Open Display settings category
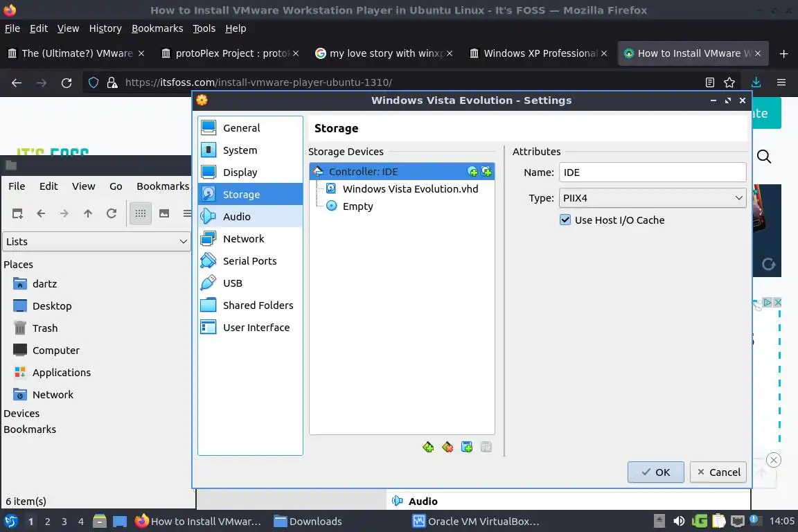The width and height of the screenshot is (798, 532). click(250, 172)
